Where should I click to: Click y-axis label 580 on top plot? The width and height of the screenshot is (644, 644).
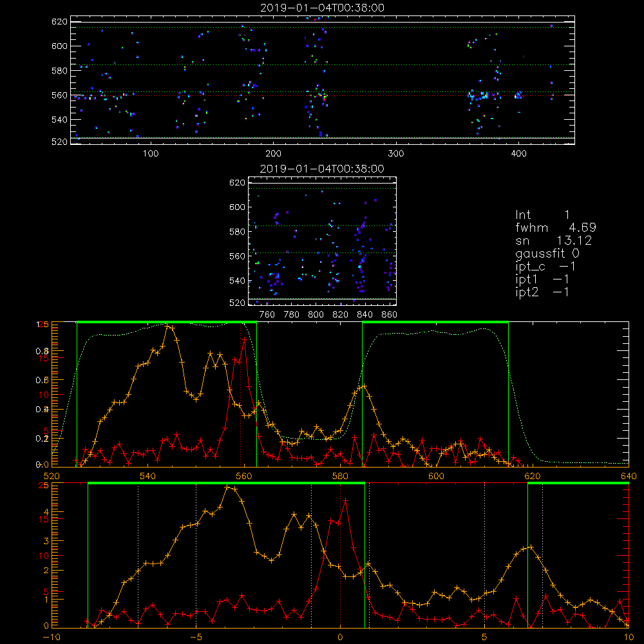[59, 71]
